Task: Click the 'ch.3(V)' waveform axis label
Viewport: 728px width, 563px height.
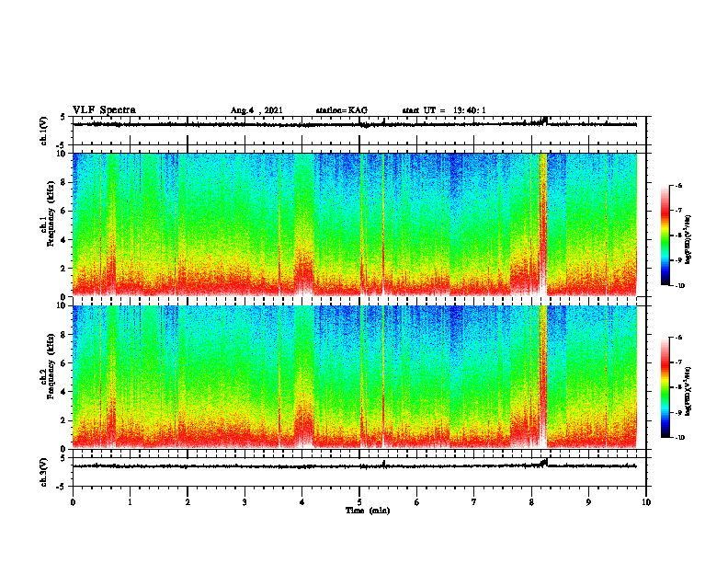Action: [44, 473]
